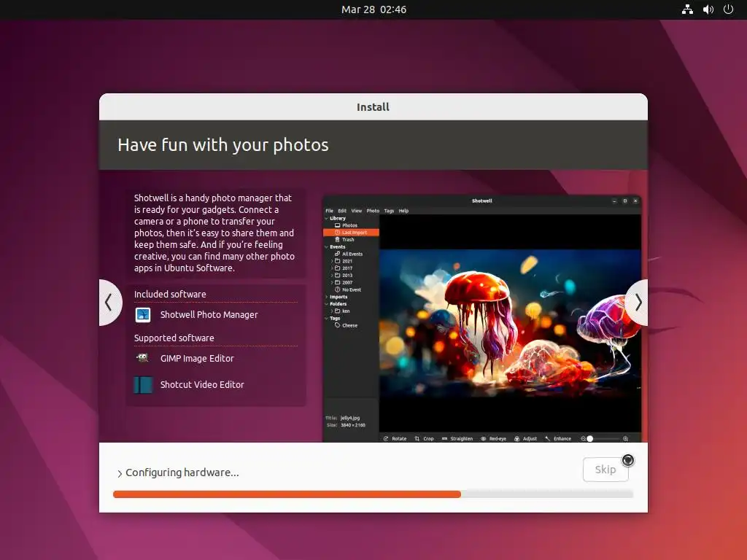The width and height of the screenshot is (747, 560).
Task: Expand the ken folder in Shotwell preview
Action: (x=332, y=311)
